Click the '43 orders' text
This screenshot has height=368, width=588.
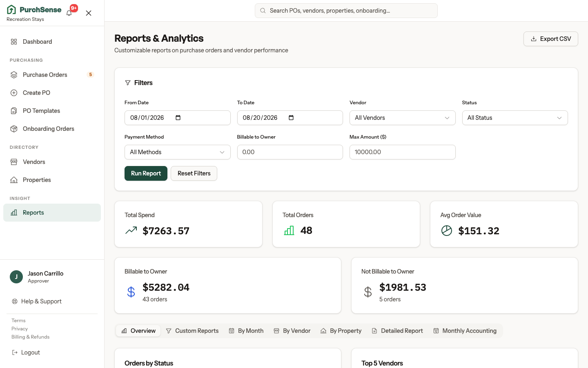click(x=155, y=299)
